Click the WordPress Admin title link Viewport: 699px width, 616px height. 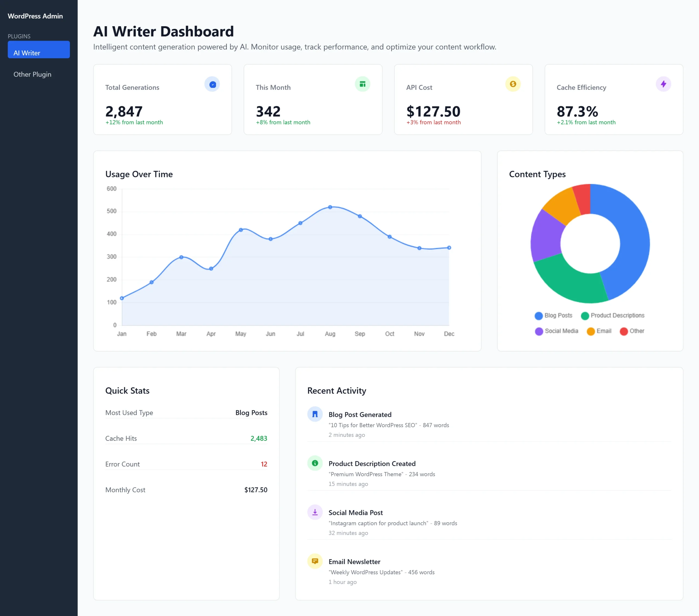coord(35,16)
